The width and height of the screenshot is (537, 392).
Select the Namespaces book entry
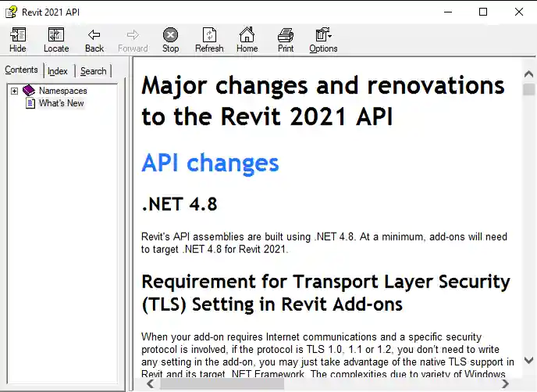pyautogui.click(x=62, y=91)
